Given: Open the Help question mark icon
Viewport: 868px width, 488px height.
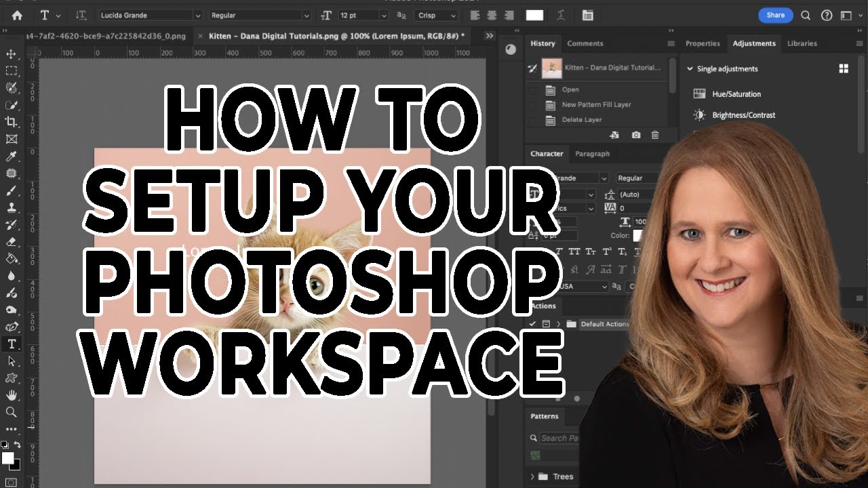Looking at the screenshot, I should click(826, 15).
